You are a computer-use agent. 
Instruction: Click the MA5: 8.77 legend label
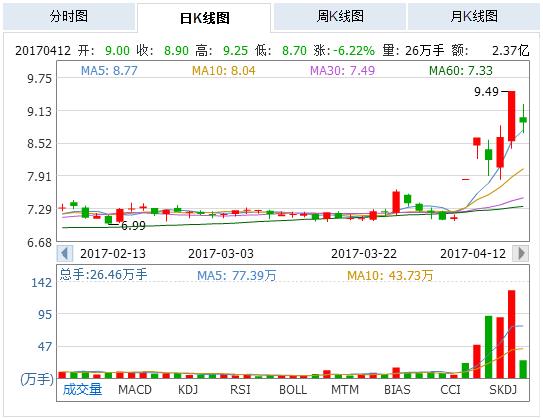[x=109, y=71]
